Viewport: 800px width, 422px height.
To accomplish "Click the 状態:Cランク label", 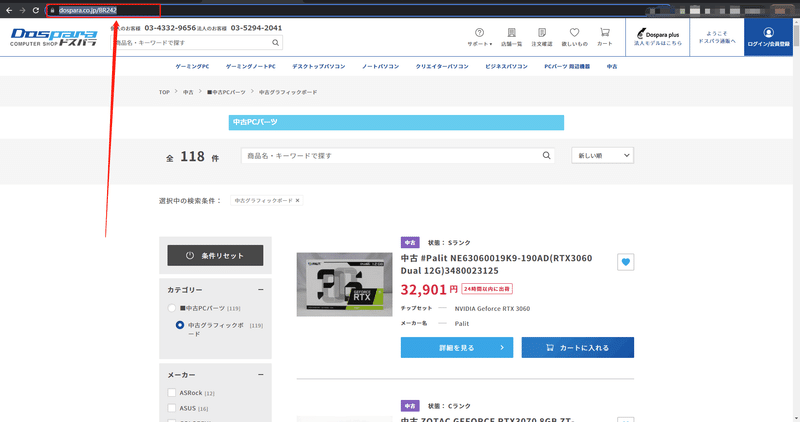I will tap(449, 406).
